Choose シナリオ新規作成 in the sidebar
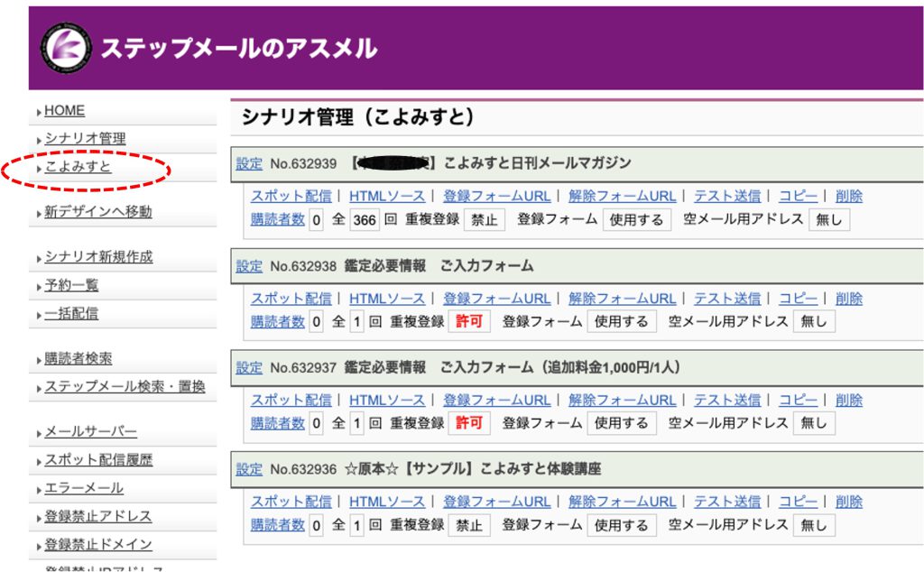This screenshot has width=924, height=572. [98, 257]
